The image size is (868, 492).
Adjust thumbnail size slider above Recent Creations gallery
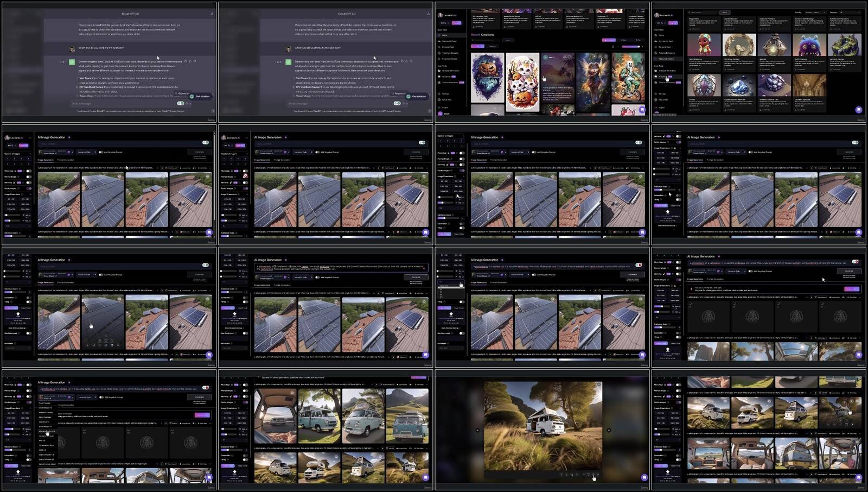(630, 47)
